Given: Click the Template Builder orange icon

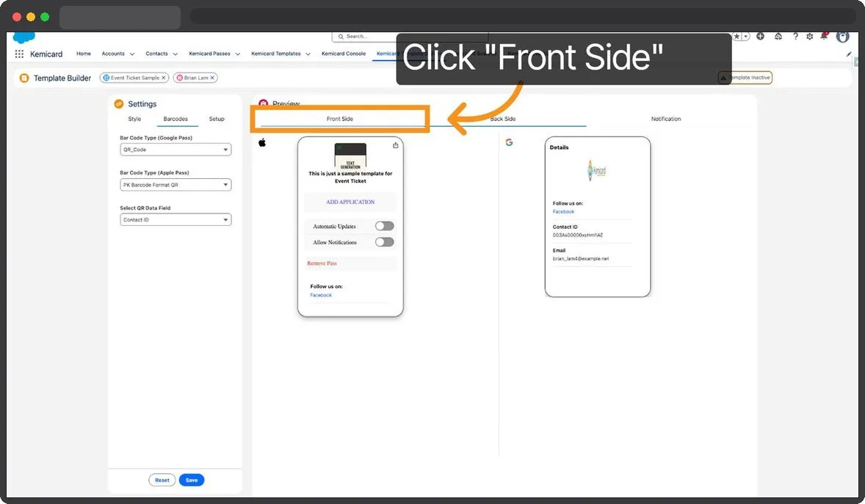Looking at the screenshot, I should coord(24,78).
